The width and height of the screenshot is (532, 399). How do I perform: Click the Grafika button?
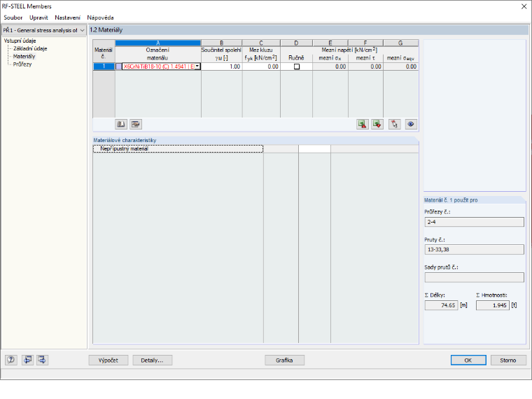pyautogui.click(x=284, y=360)
